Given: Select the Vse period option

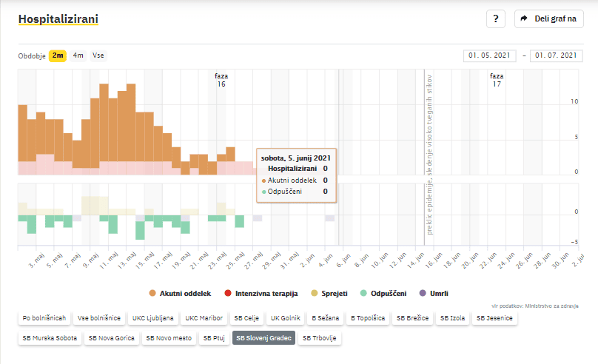Looking at the screenshot, I should tap(98, 55).
